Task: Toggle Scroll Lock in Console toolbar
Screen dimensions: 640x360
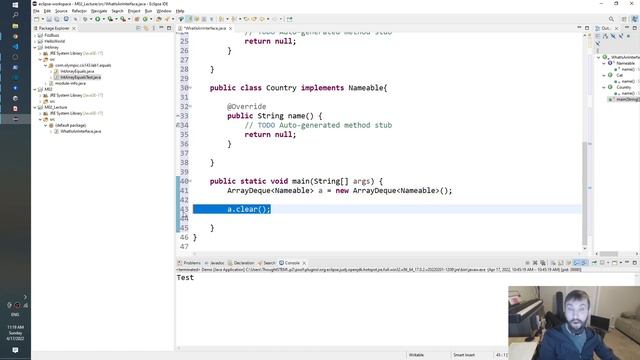Action: pos(561,263)
